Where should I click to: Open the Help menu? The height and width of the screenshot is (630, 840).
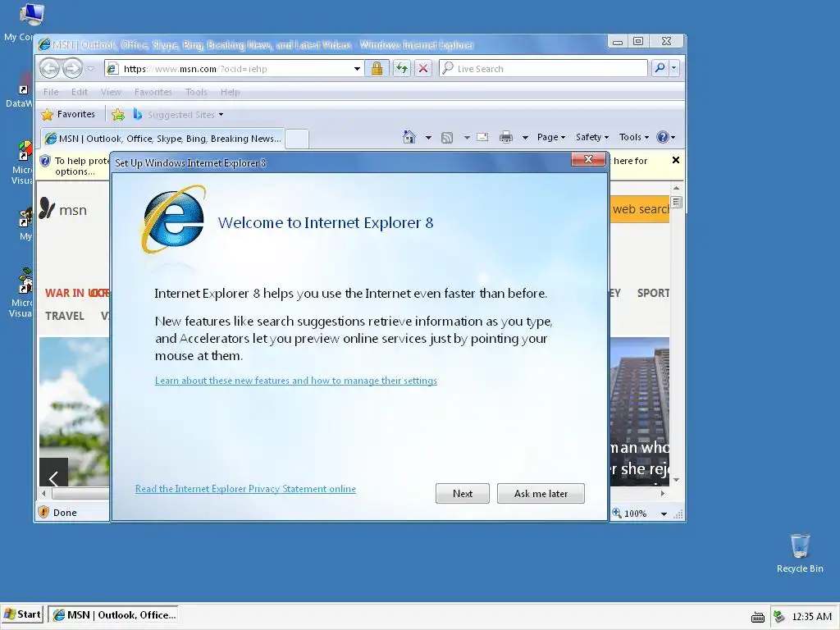click(230, 92)
